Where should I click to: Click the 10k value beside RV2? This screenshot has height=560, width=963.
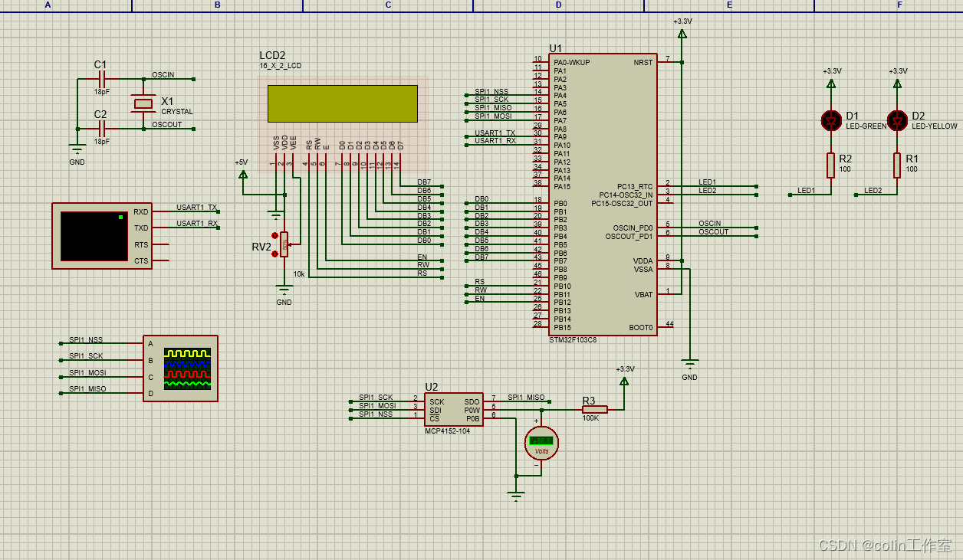[299, 274]
